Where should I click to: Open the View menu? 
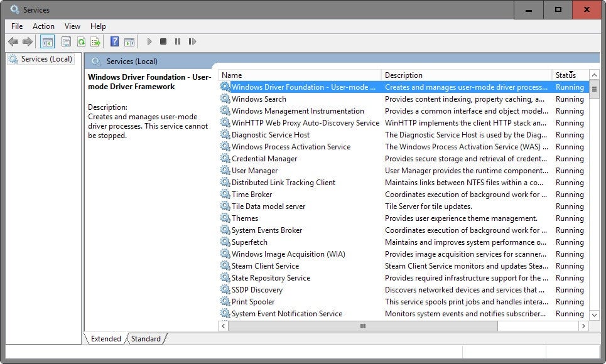point(72,26)
